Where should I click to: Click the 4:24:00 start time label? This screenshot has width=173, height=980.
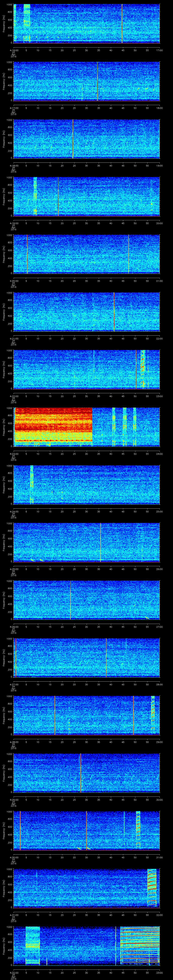[14, 511]
